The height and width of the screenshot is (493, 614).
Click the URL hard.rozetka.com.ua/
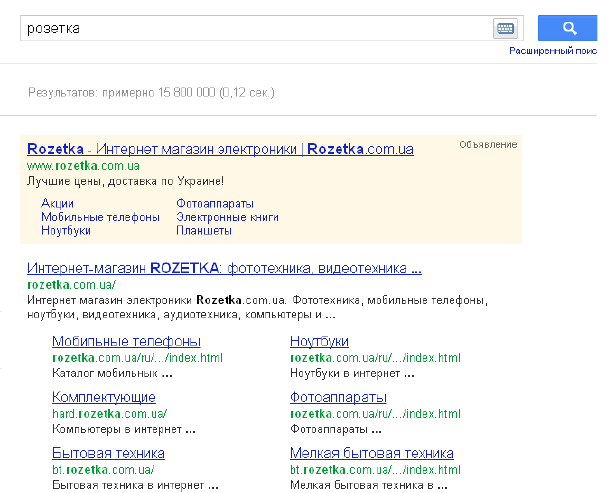pyautogui.click(x=109, y=414)
